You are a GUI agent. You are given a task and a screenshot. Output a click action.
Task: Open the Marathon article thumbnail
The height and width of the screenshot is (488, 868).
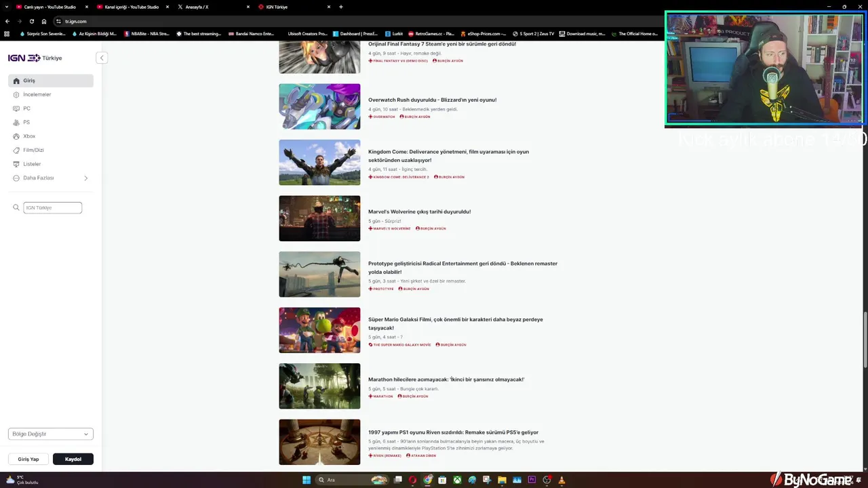319,386
